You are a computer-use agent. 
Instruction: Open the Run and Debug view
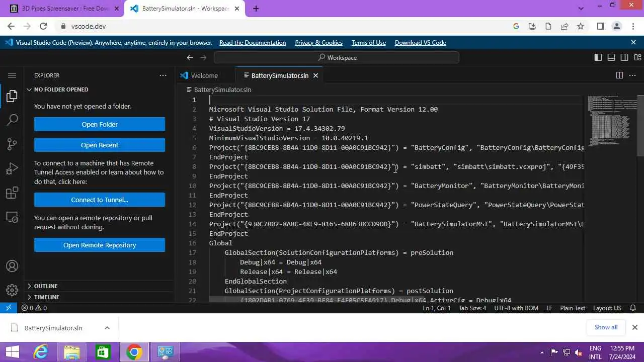coord(12,168)
